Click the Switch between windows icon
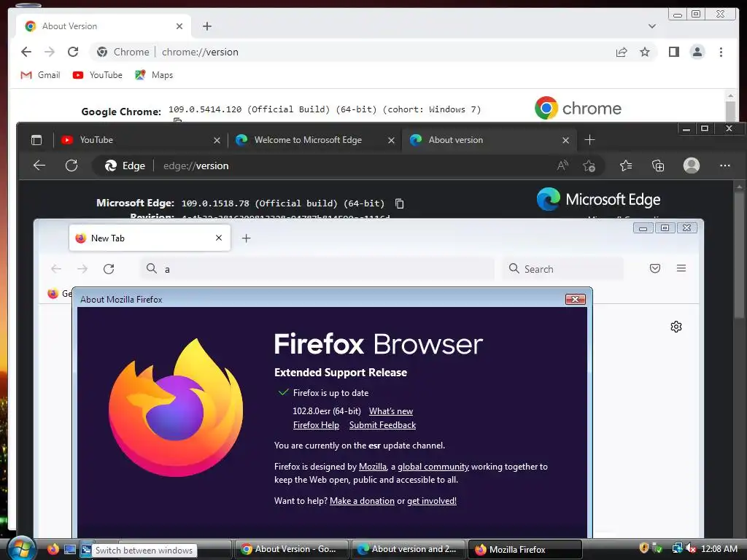 point(86,550)
